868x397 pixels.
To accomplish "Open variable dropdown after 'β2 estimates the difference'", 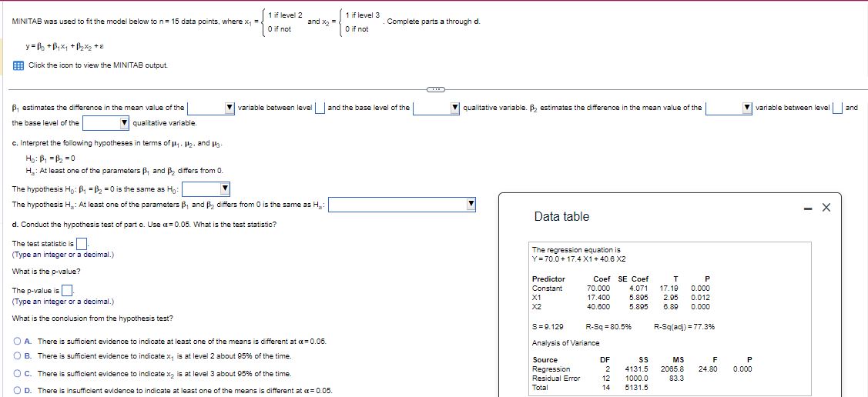I will 729,108.
